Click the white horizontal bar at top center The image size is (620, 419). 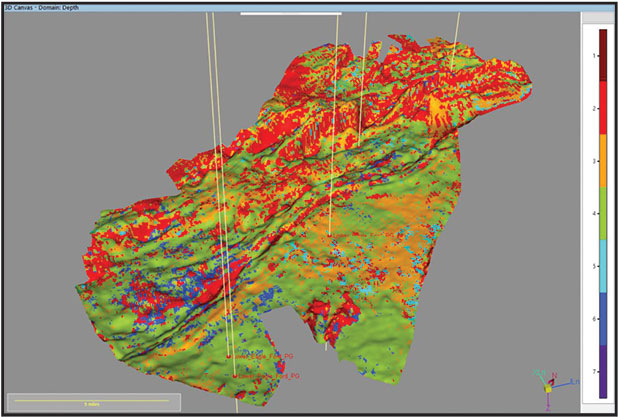coord(291,14)
